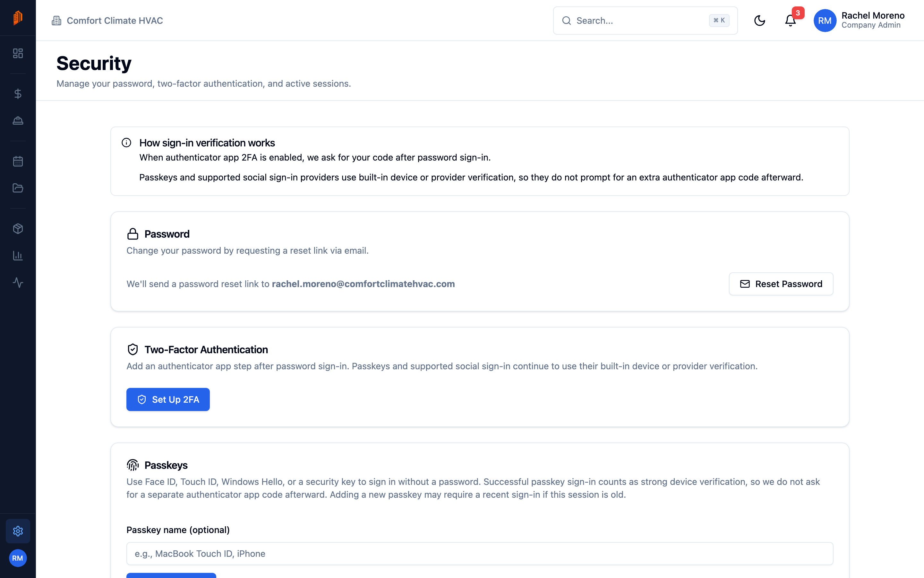
Task: Click the 'Company Admin' role label
Action: coord(871,25)
